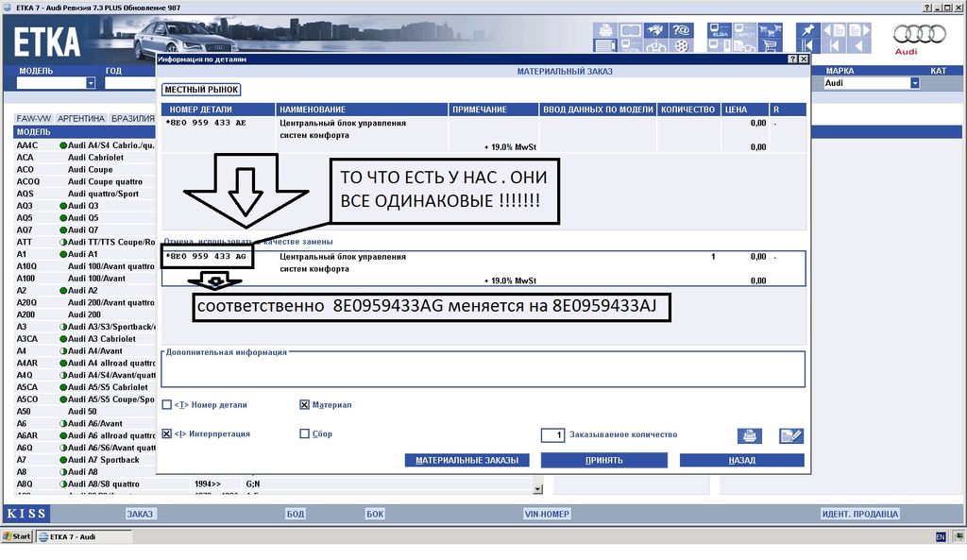Click the НАИМЕНОВАНИЕ column header
The height and width of the screenshot is (560, 967).
[x=362, y=110]
